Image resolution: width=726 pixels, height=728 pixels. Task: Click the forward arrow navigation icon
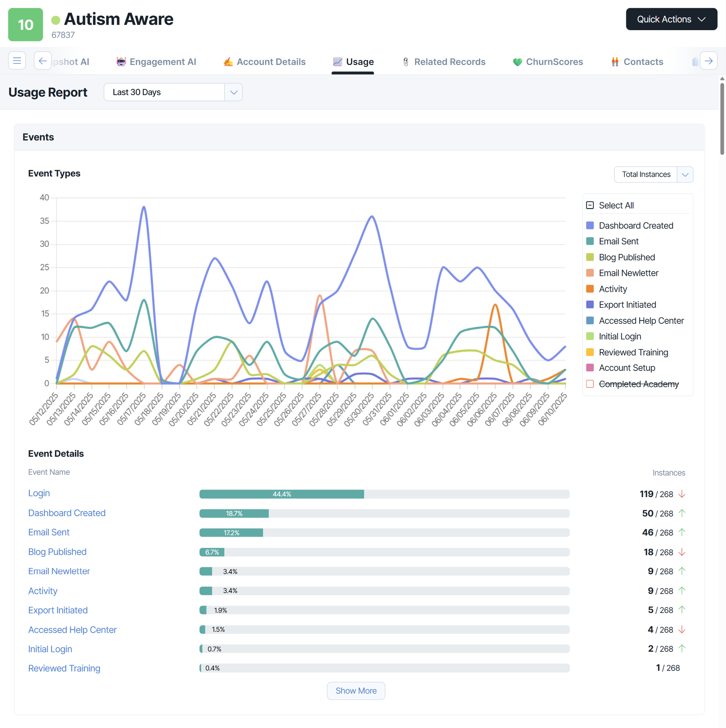(709, 61)
